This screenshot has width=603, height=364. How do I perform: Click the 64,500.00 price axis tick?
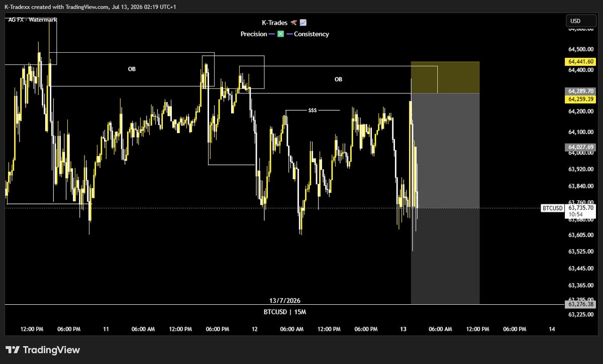point(581,49)
